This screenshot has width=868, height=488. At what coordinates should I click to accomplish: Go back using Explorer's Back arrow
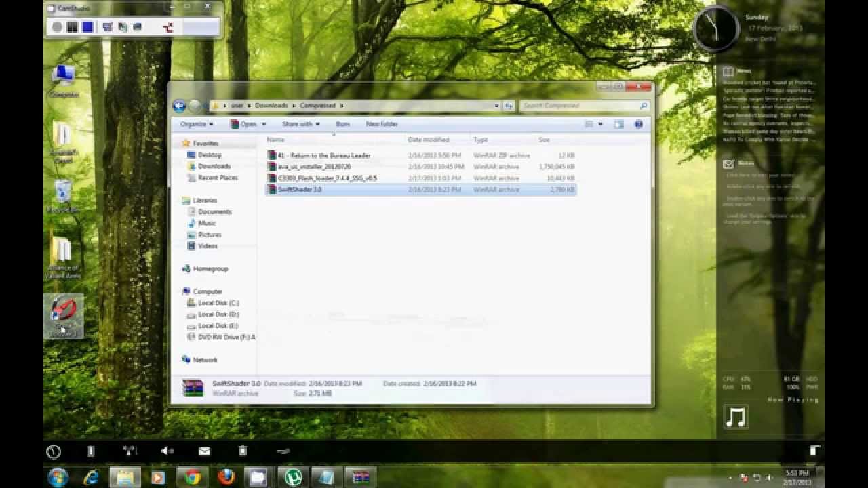pyautogui.click(x=179, y=106)
